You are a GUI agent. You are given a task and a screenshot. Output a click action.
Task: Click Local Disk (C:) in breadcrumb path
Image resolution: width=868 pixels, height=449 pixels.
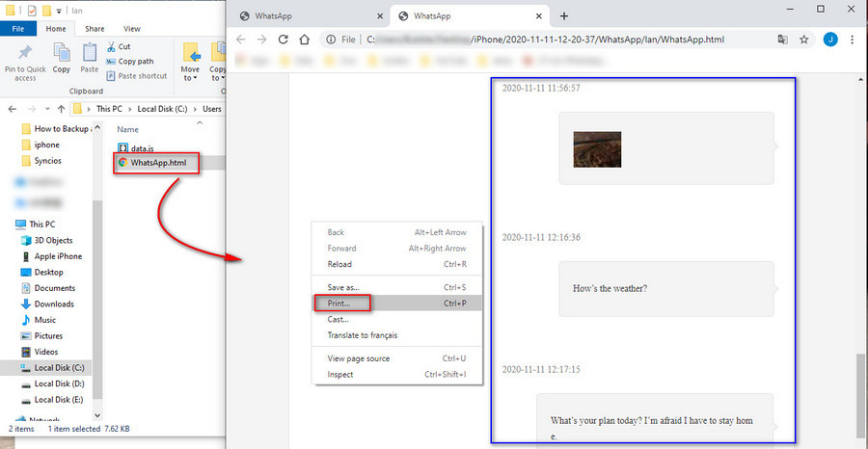point(162,109)
